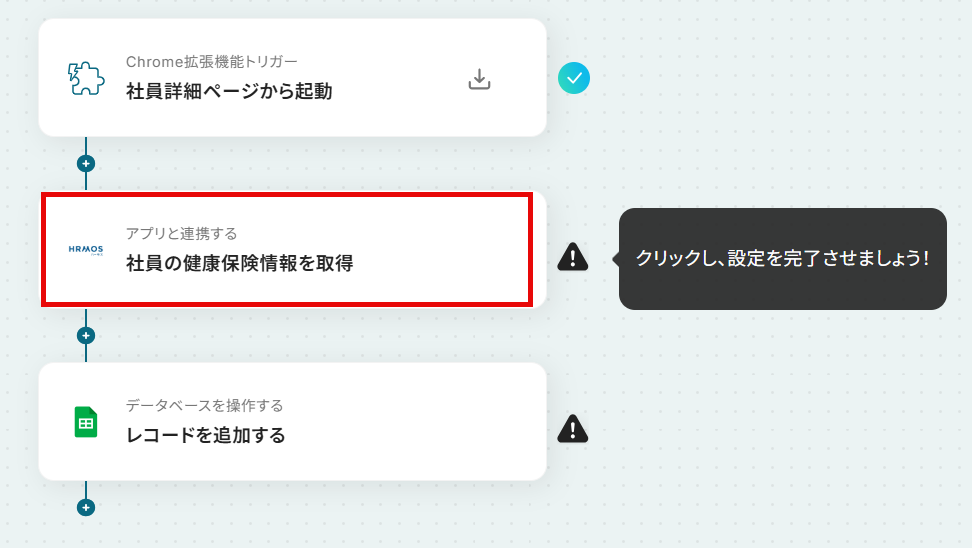Select the 社員の健康保険情報を取得 title text
972x548 pixels.
[239, 263]
